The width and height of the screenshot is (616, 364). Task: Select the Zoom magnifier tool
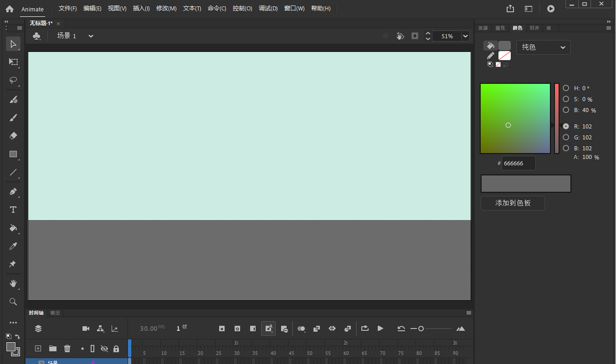click(x=13, y=302)
